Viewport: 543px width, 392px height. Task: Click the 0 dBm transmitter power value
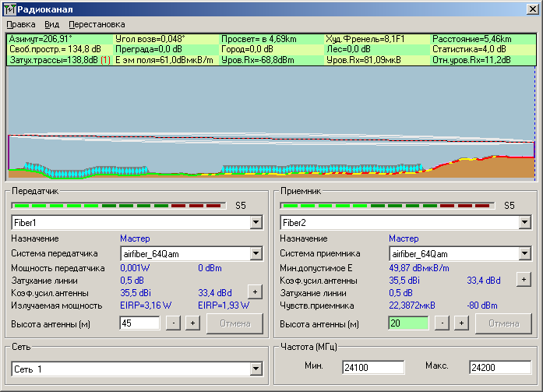[x=210, y=268]
